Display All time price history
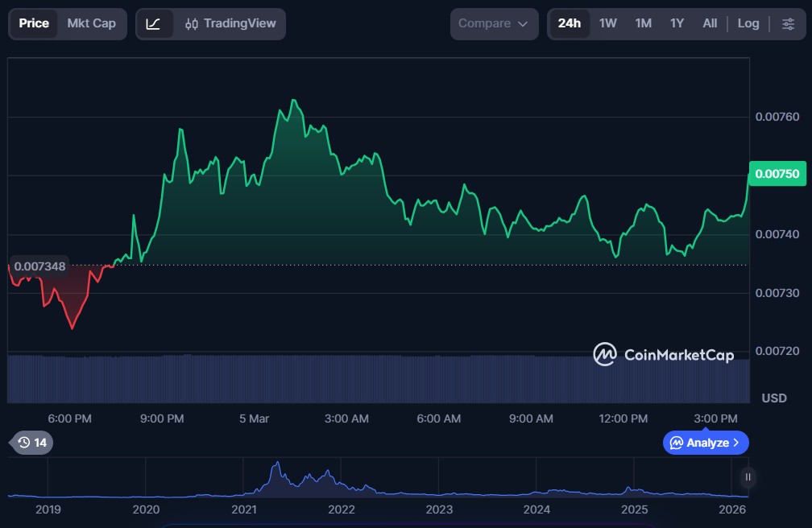Viewport: 812px width, 528px height. pos(710,24)
